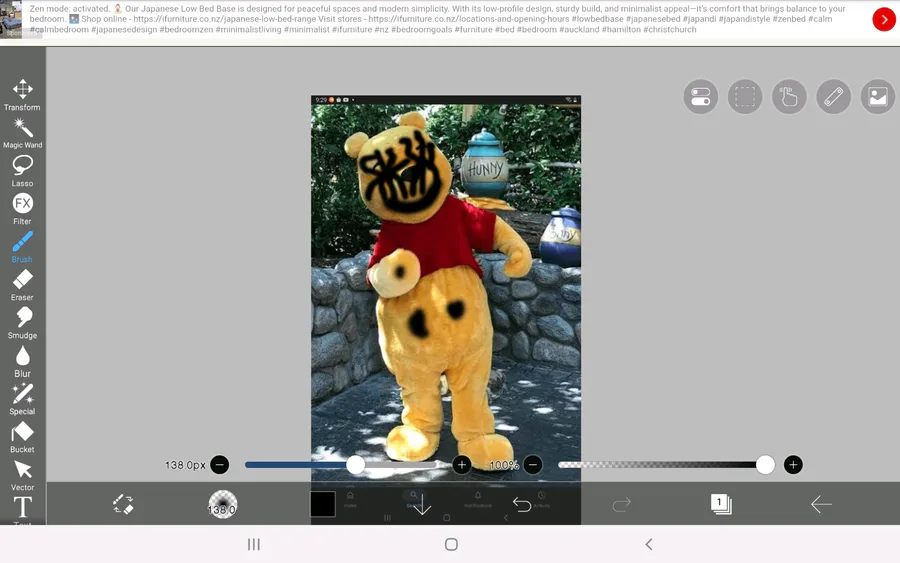Open the ifurniture japanese-low-bed-range link
The height and width of the screenshot is (563, 900).
225,19
